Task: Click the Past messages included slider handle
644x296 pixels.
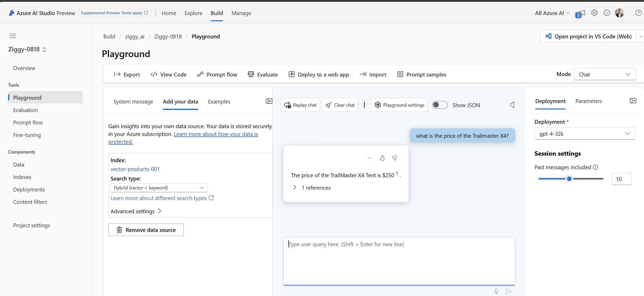Action: click(x=569, y=179)
